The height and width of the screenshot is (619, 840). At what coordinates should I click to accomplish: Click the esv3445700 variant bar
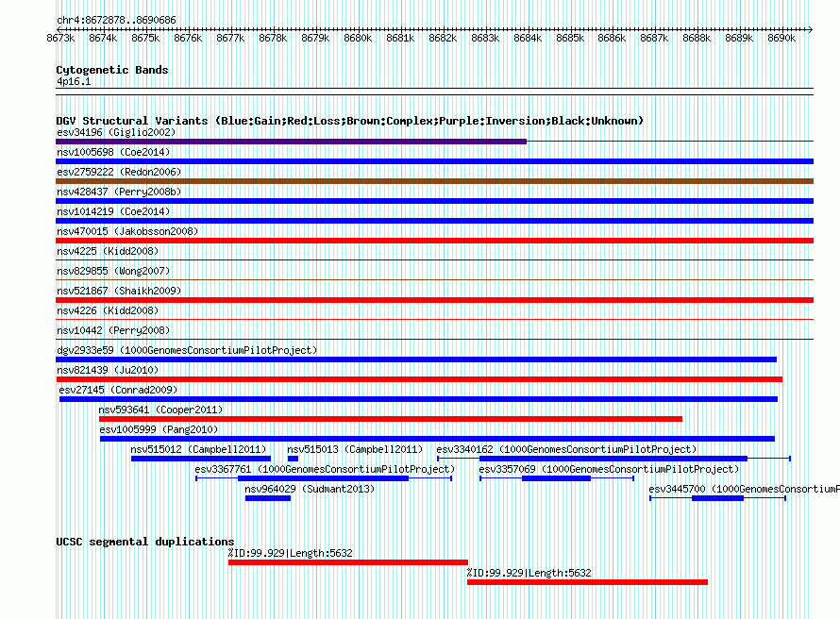tap(718, 498)
